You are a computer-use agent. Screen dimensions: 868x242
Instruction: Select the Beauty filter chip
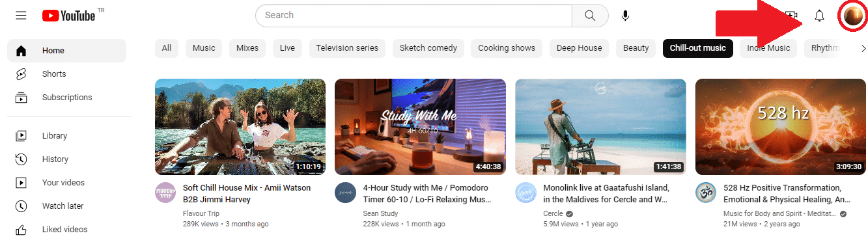coord(636,48)
